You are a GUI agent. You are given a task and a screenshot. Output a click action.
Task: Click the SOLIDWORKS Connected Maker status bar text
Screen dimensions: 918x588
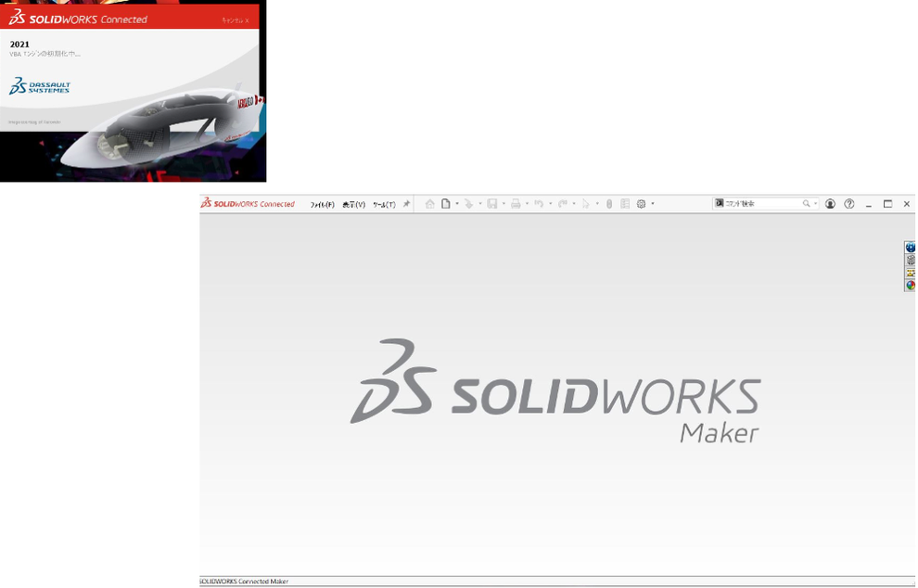coord(244,582)
